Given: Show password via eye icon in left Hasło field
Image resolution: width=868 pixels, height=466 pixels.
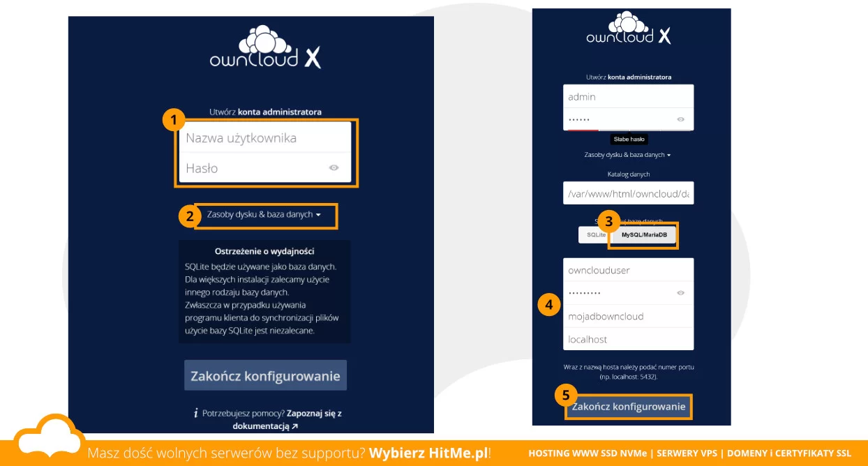Looking at the screenshot, I should 334,167.
